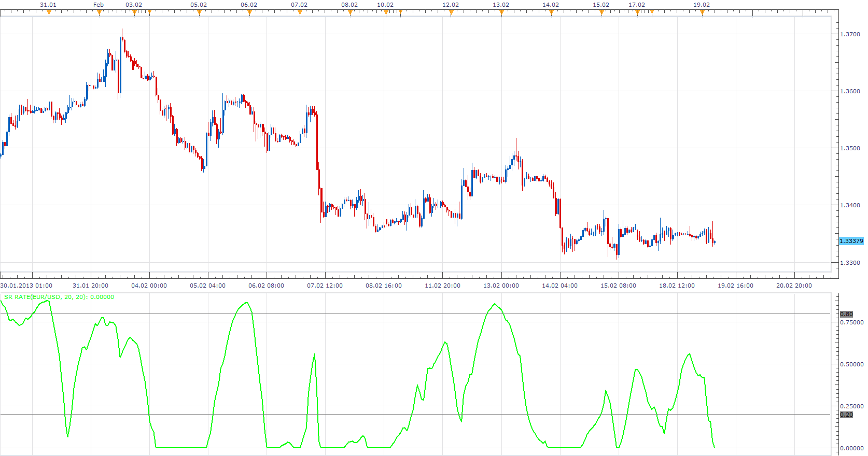Click the 15.02 08:00 time label
Screen dimensions: 868x456
[619, 286]
